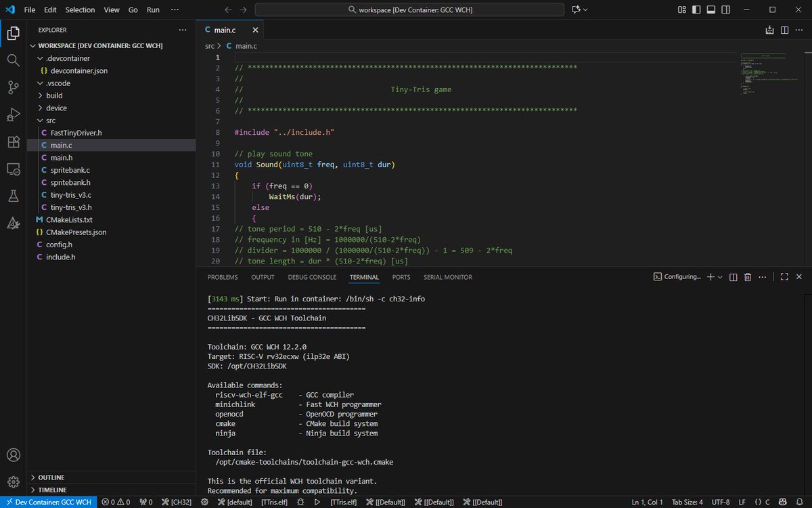
Task: Click Dev Container: GCC WCH remote indicator
Action: [48, 502]
